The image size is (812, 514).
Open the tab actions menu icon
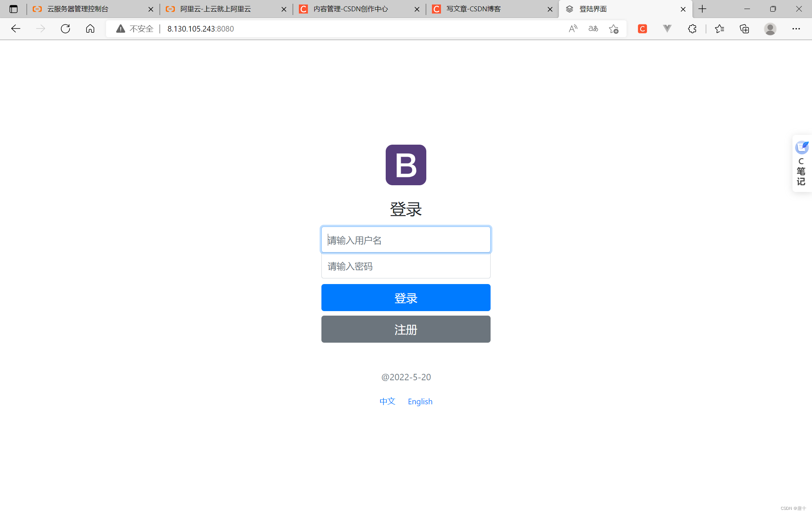click(14, 9)
